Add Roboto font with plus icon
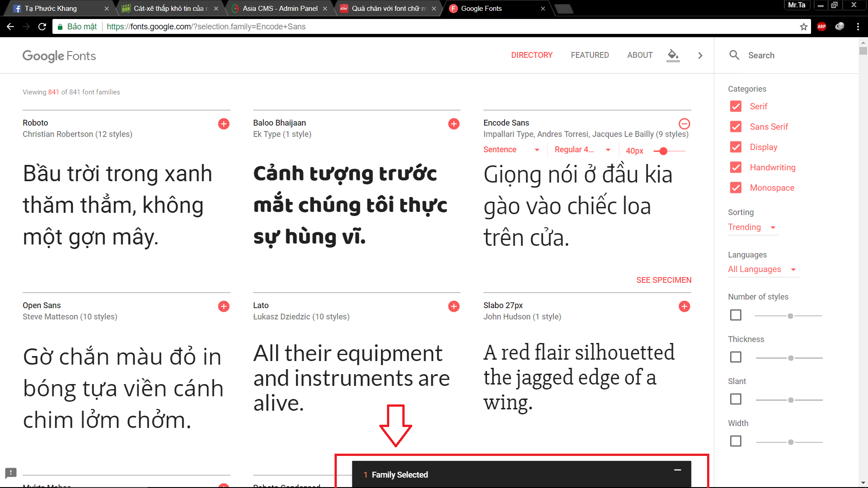This screenshot has width=868, height=488. pos(224,124)
